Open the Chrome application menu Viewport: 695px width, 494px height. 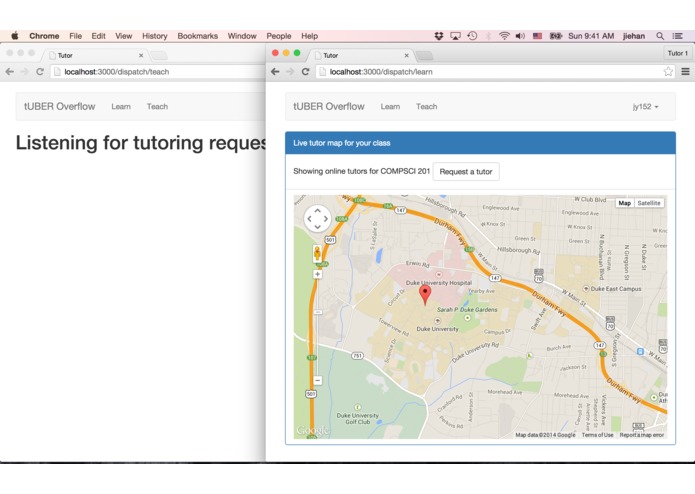point(44,36)
